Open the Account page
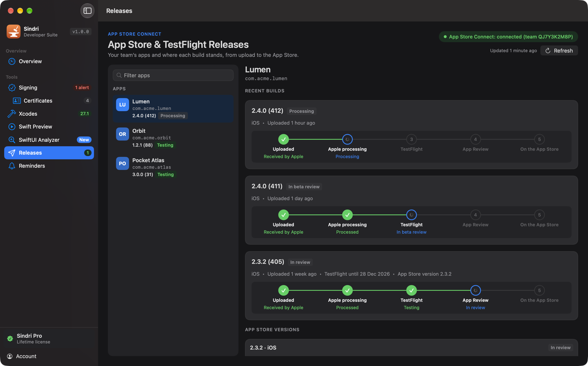 (x=26, y=356)
